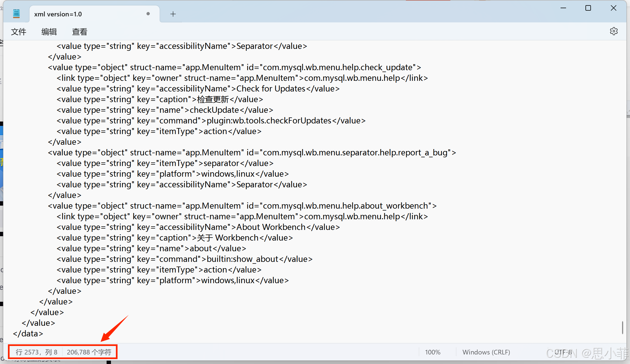
Task: Open the 100% zoom level indicator
Action: pyautogui.click(x=433, y=352)
